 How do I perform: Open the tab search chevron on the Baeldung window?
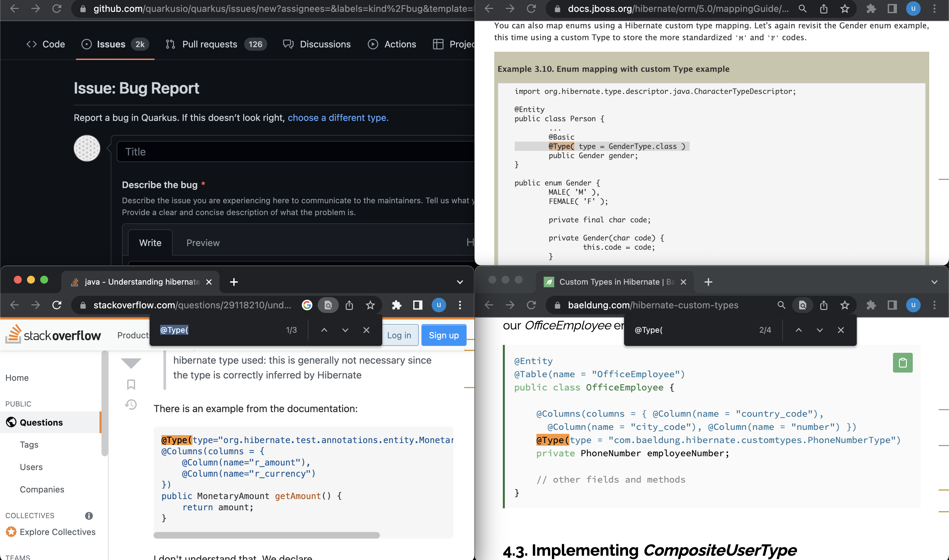[x=934, y=282]
